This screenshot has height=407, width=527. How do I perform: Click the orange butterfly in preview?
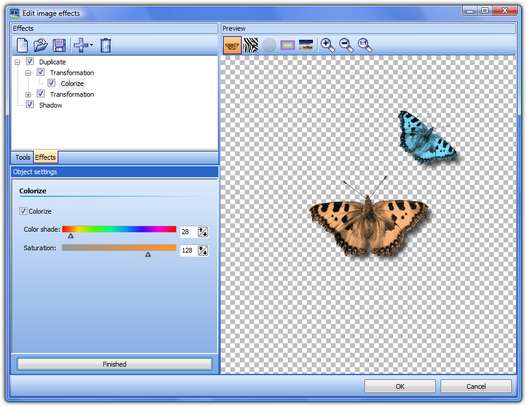pos(369,217)
